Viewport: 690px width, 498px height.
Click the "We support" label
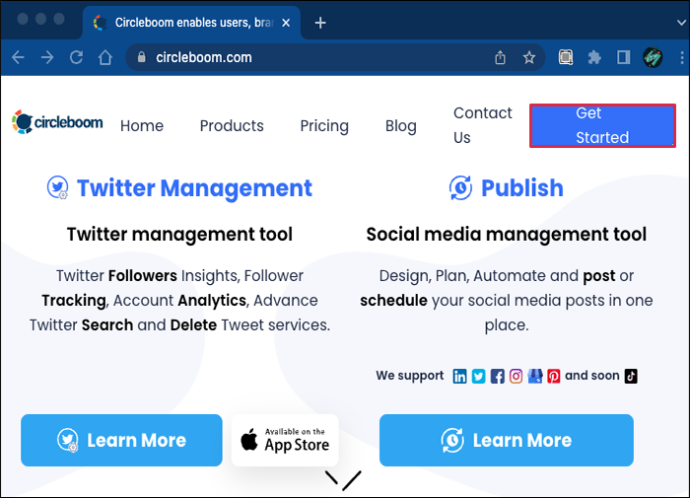click(410, 376)
